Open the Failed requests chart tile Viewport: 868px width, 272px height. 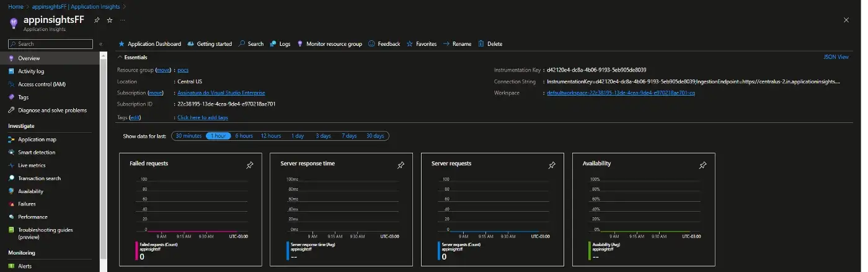[x=190, y=210]
